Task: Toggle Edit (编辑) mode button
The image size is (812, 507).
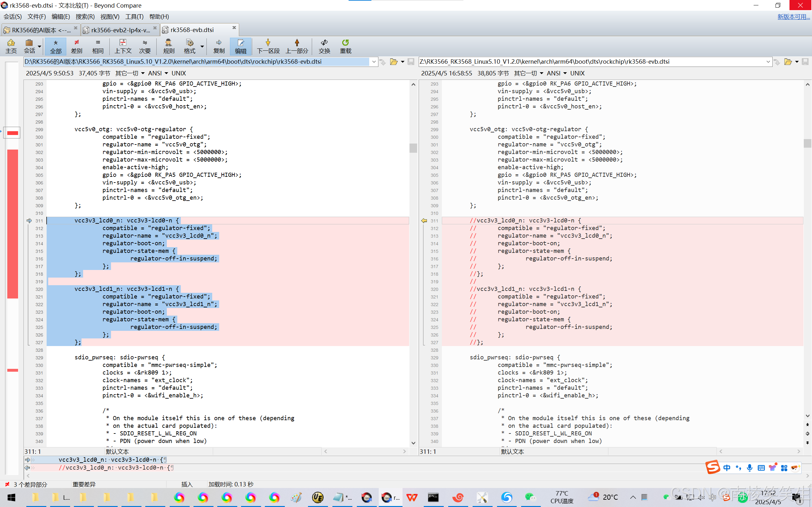Action: point(240,46)
